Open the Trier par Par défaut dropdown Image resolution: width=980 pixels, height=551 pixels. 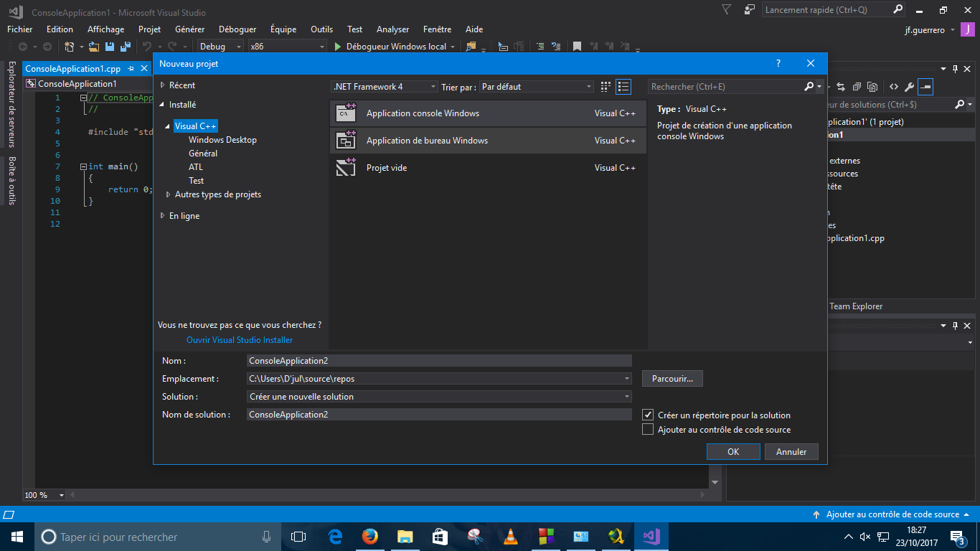click(x=537, y=87)
